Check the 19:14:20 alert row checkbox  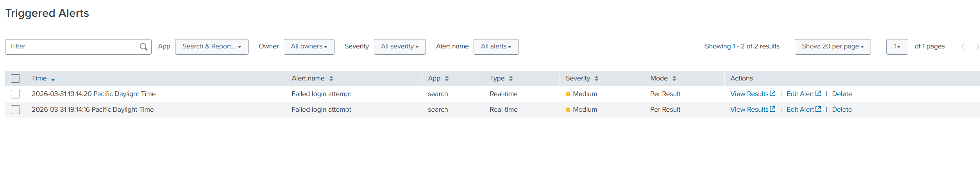pos(16,94)
